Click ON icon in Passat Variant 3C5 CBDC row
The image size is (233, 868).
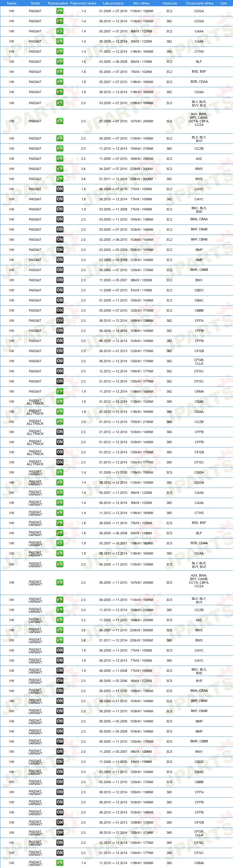tap(60, 761)
